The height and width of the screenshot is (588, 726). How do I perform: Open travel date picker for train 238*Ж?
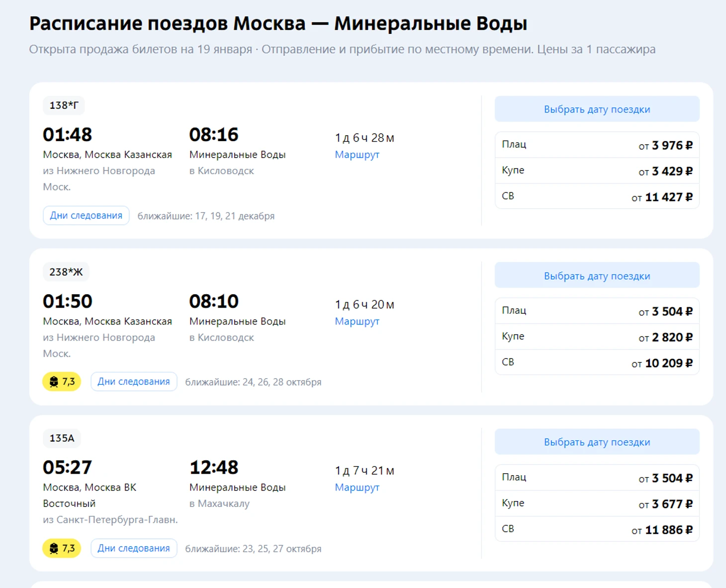pyautogui.click(x=596, y=276)
